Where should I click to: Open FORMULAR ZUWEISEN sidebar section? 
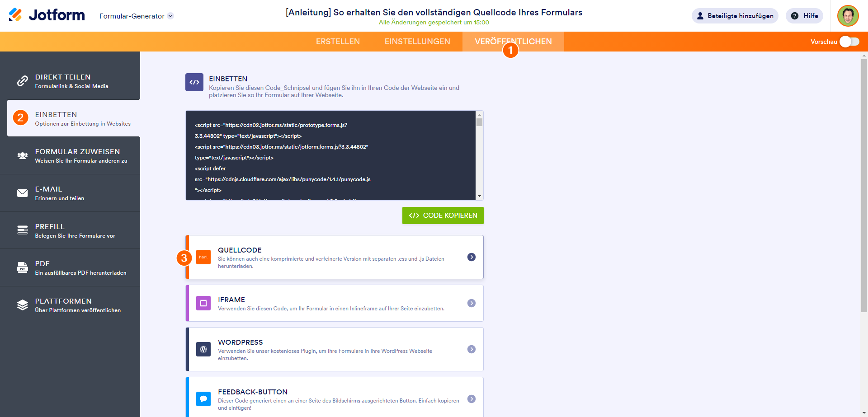click(70, 156)
